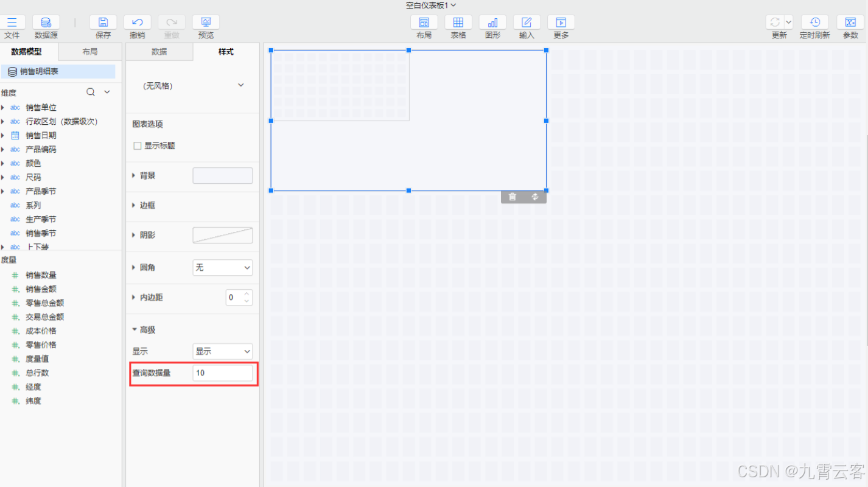This screenshot has height=487, width=868.
Task: Collapse the 高级 section
Action: point(134,330)
